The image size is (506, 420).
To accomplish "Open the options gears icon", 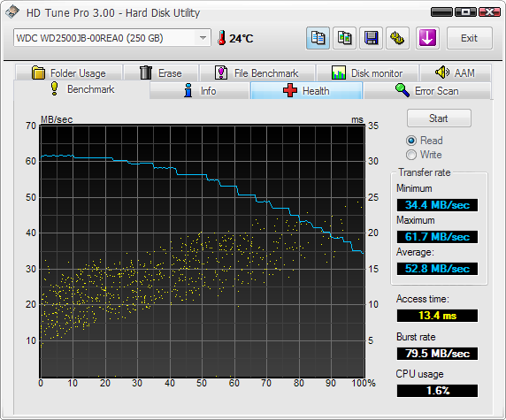I will pos(397,38).
